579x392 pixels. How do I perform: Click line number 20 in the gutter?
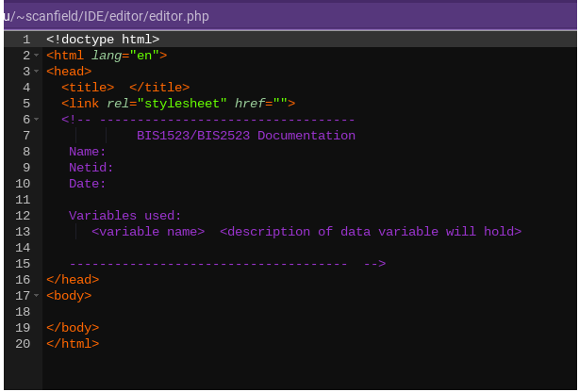pyautogui.click(x=23, y=344)
